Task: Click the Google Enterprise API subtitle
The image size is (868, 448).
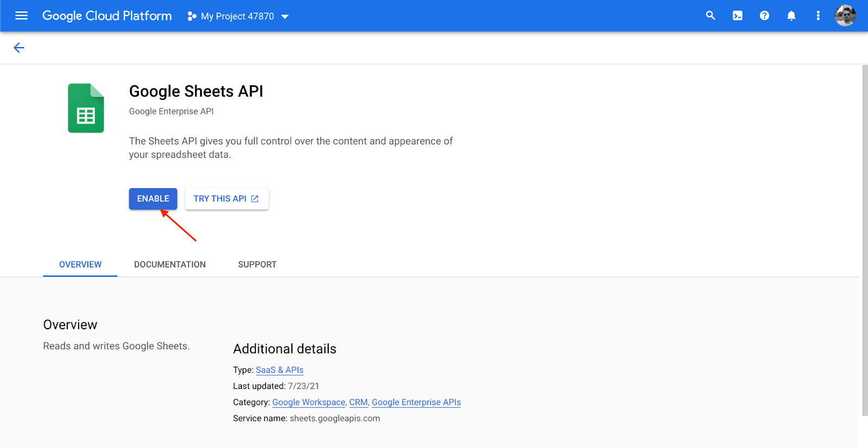Action: pyautogui.click(x=171, y=111)
